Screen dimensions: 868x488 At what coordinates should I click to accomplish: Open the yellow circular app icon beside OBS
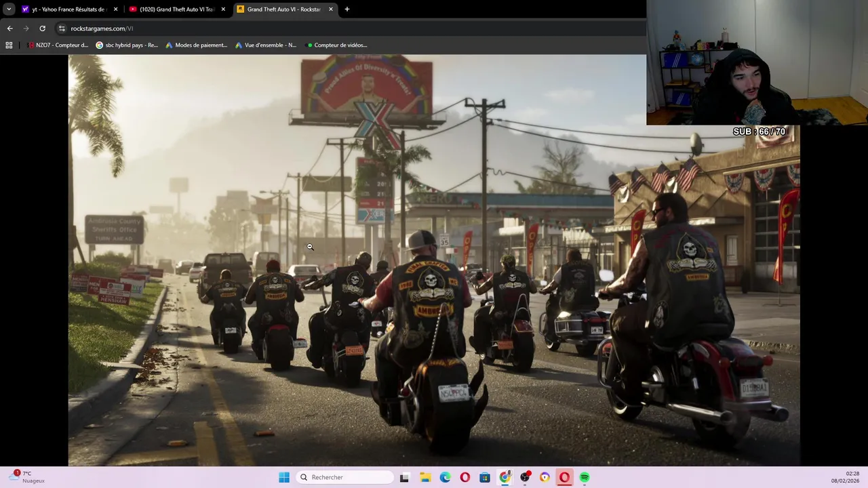pos(545,477)
